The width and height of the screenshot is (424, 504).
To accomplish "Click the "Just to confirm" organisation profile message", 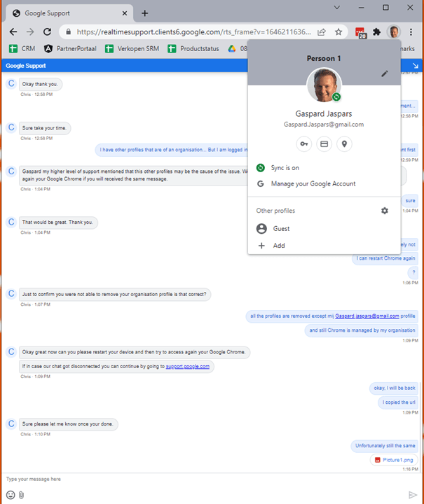I will tap(114, 295).
